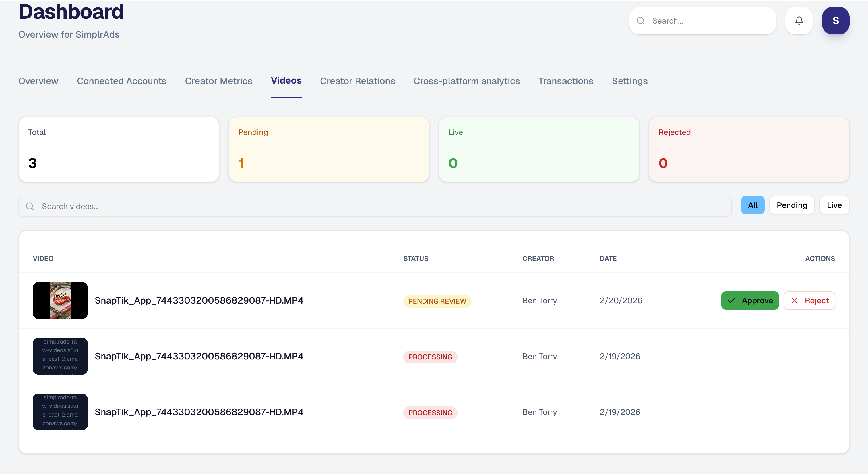This screenshot has height=474, width=868.
Task: Open the first video's thumbnail preview
Action: [x=60, y=300]
